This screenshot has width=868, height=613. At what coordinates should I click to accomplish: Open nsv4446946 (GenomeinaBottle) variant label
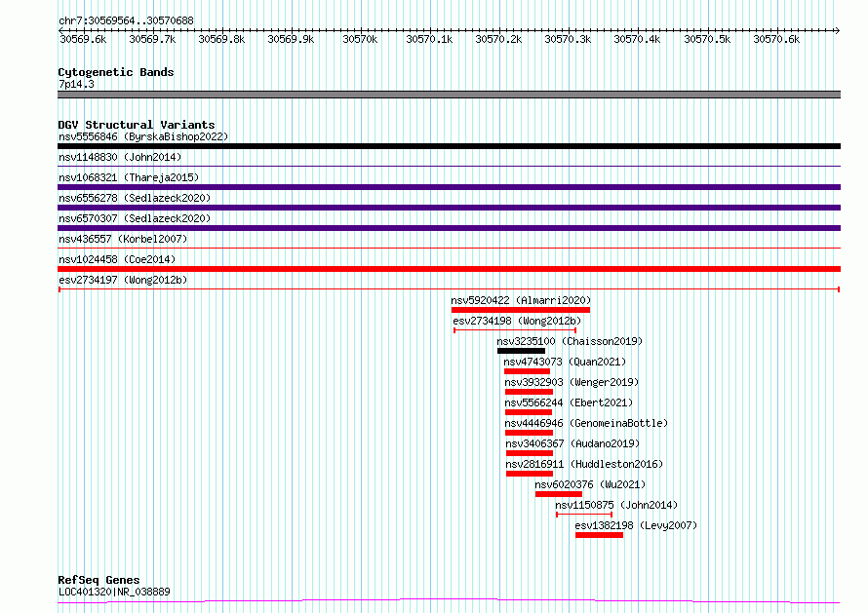tap(586, 423)
